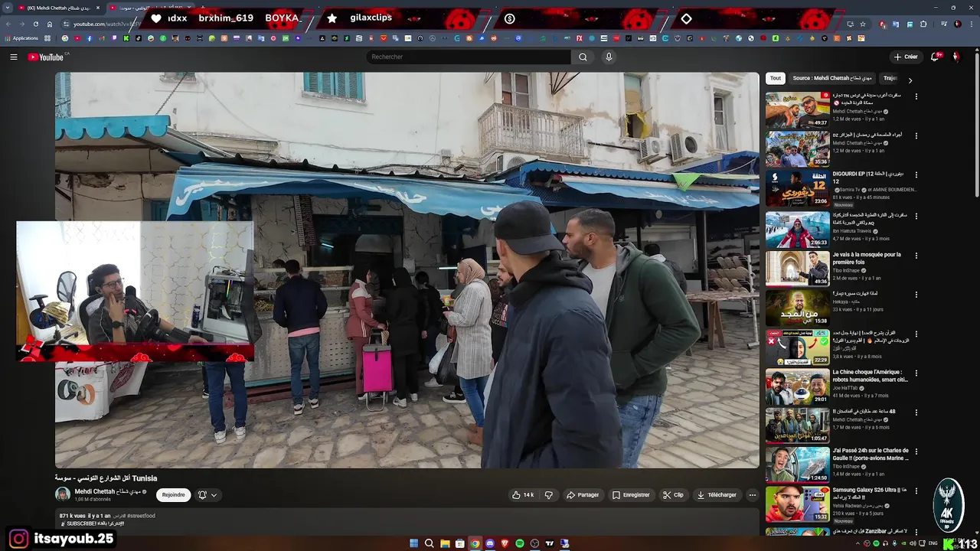Open Je vais à la mosquée video title
Image resolution: width=980 pixels, height=551 pixels.
tap(867, 258)
